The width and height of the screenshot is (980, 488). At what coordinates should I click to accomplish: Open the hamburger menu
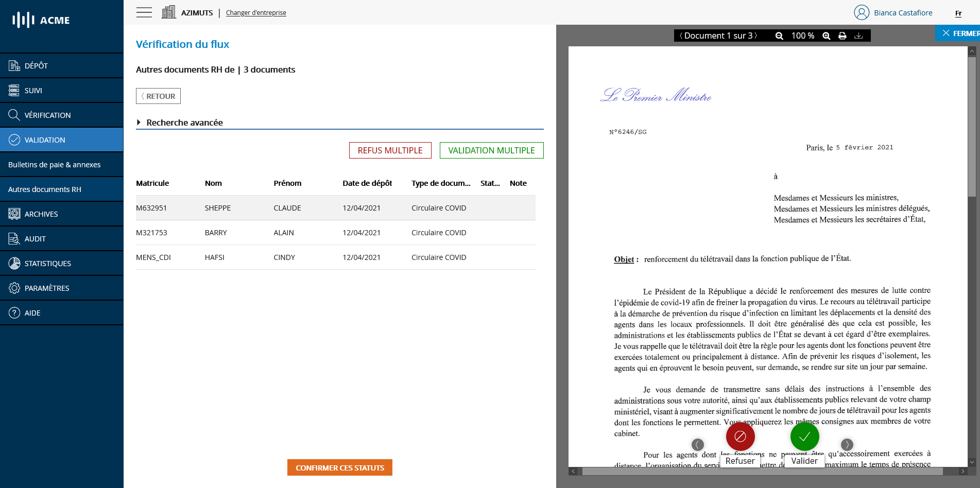click(144, 12)
